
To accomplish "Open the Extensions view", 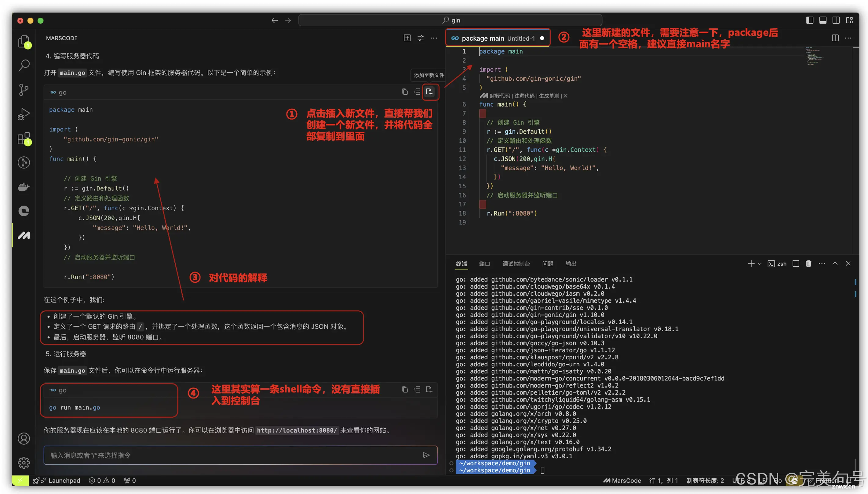I will click(x=24, y=138).
